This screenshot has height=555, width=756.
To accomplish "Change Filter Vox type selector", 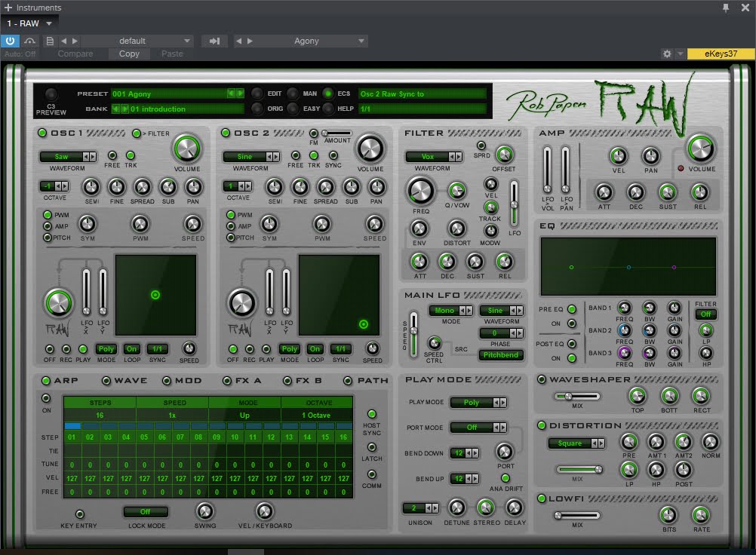I will [x=434, y=157].
